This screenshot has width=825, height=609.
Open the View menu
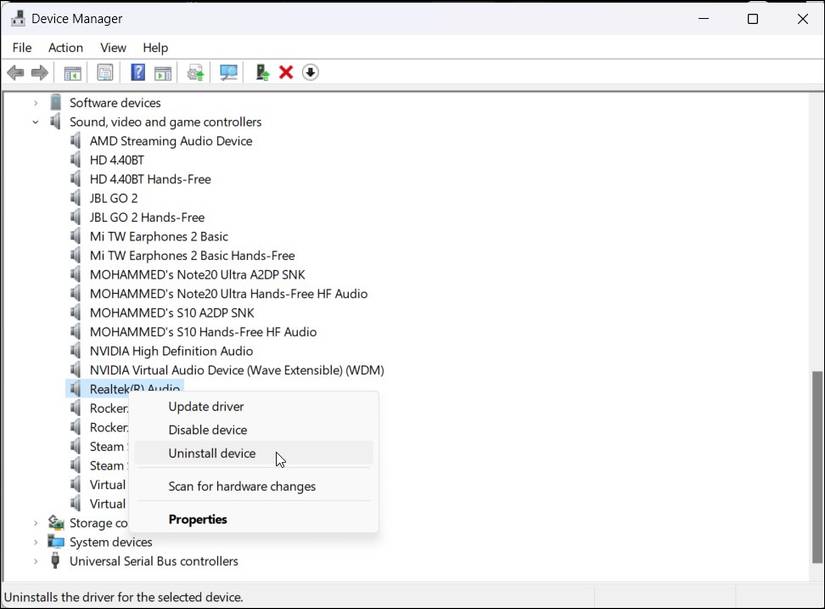coord(112,47)
